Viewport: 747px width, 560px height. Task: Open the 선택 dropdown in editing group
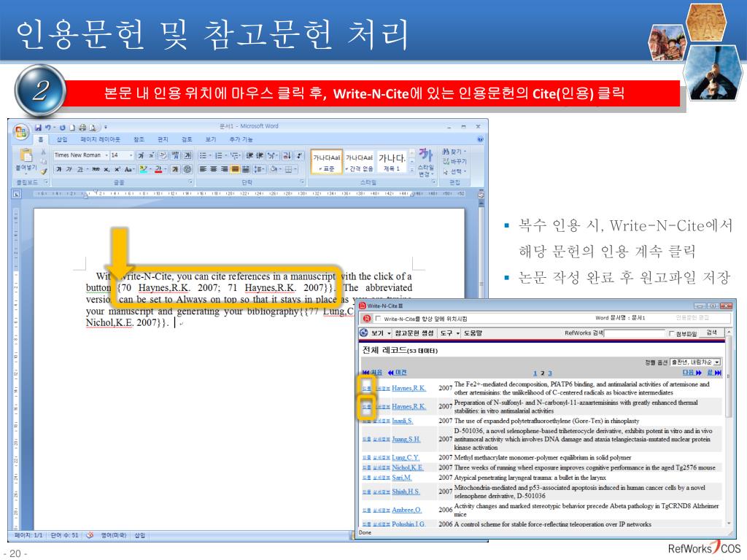[455, 171]
